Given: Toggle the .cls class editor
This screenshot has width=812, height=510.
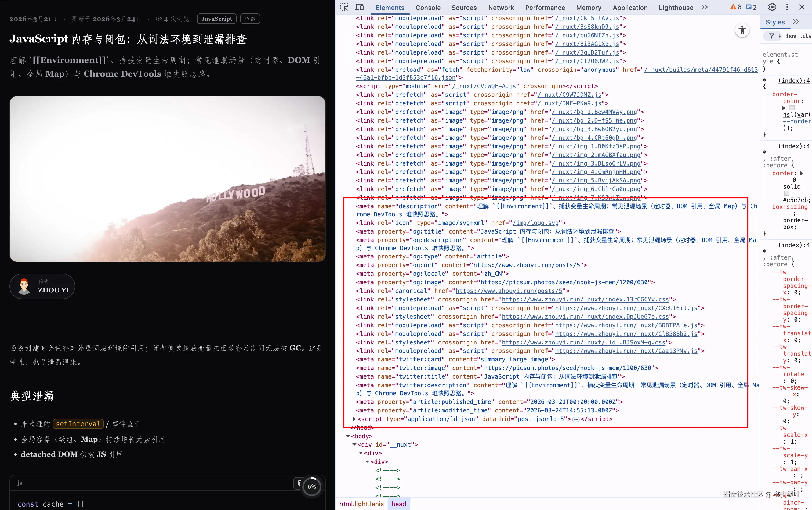Looking at the screenshot, I should [x=806, y=36].
